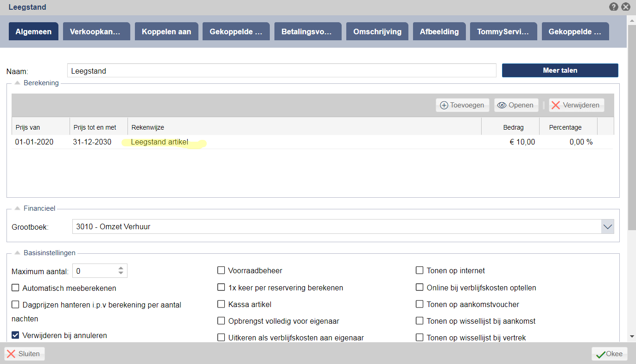Enable the Voorraadbeheer checkbox
Viewport: 636px width, 364px height.
[221, 270]
